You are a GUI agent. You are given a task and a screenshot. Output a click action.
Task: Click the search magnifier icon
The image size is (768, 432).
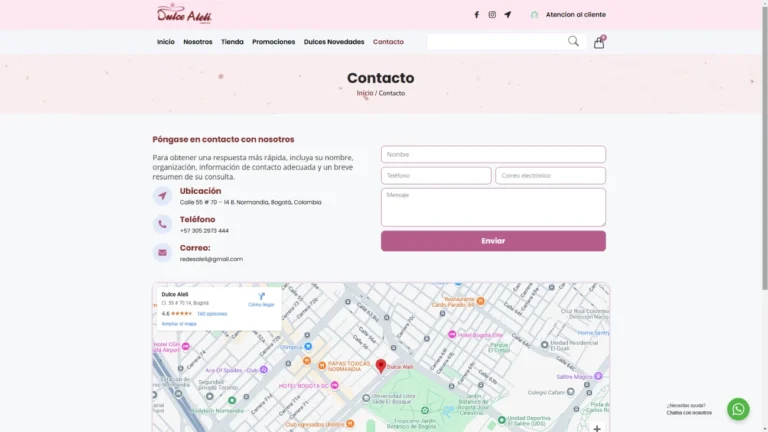(573, 41)
